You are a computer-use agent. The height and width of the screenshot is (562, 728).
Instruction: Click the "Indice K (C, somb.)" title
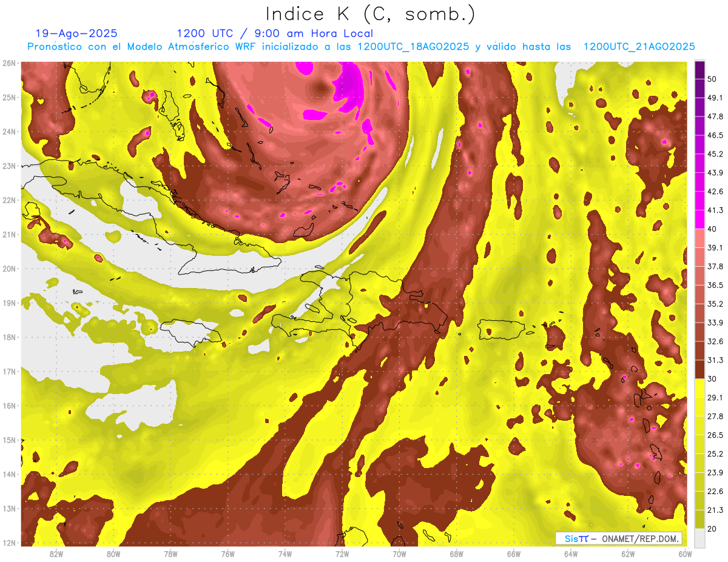pos(371,14)
